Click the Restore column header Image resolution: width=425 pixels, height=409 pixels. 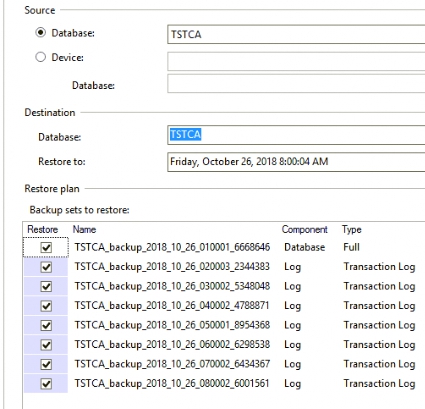(x=43, y=229)
